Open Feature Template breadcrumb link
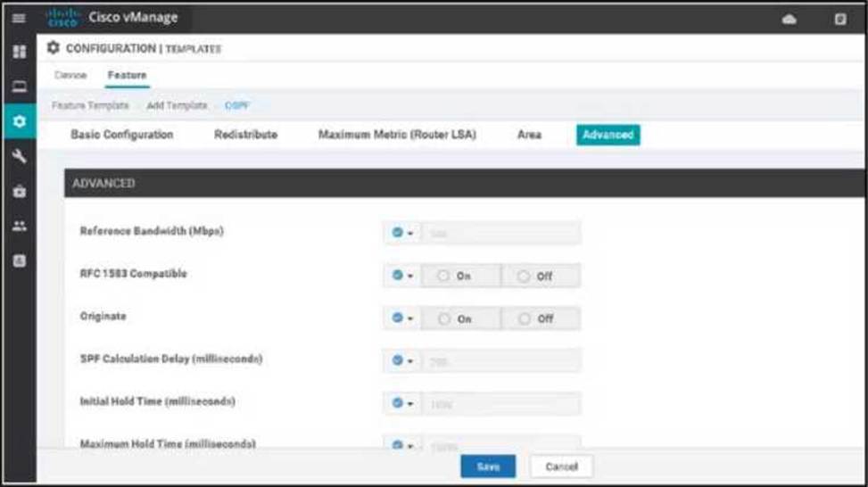The image size is (868, 487). (90, 105)
